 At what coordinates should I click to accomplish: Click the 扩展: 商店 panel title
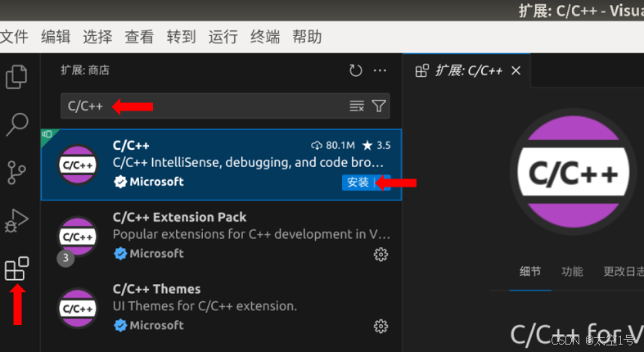(x=85, y=70)
